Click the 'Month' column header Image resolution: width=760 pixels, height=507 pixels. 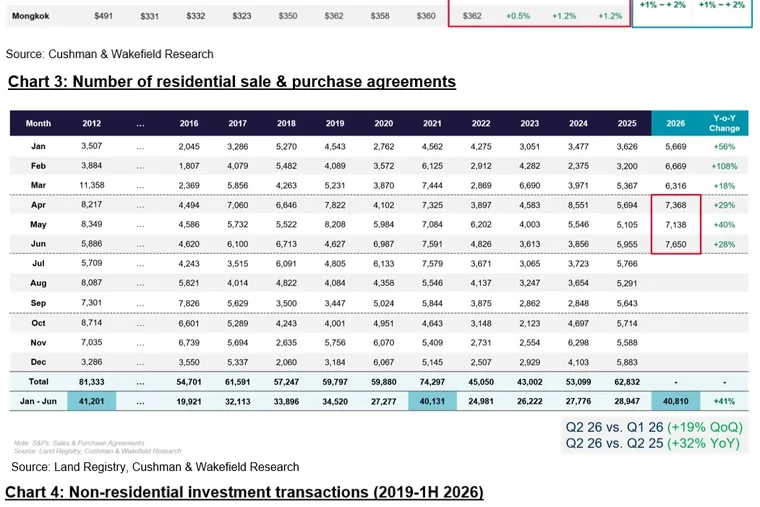coord(38,124)
